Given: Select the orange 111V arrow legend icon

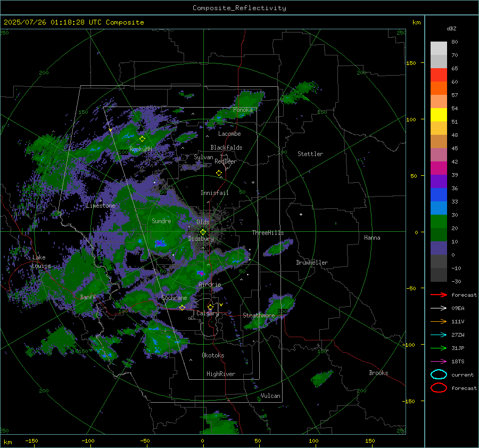Looking at the screenshot, I should point(439,321).
